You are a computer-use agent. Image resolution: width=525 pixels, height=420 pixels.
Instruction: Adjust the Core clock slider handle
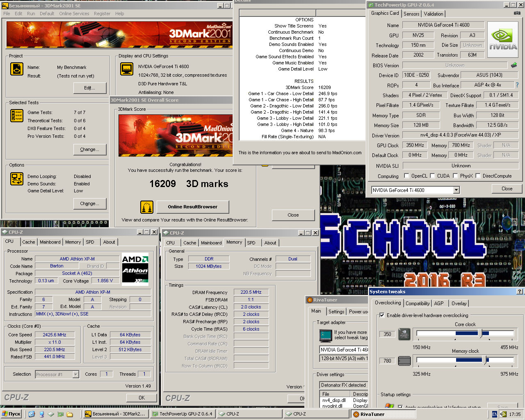(x=481, y=333)
